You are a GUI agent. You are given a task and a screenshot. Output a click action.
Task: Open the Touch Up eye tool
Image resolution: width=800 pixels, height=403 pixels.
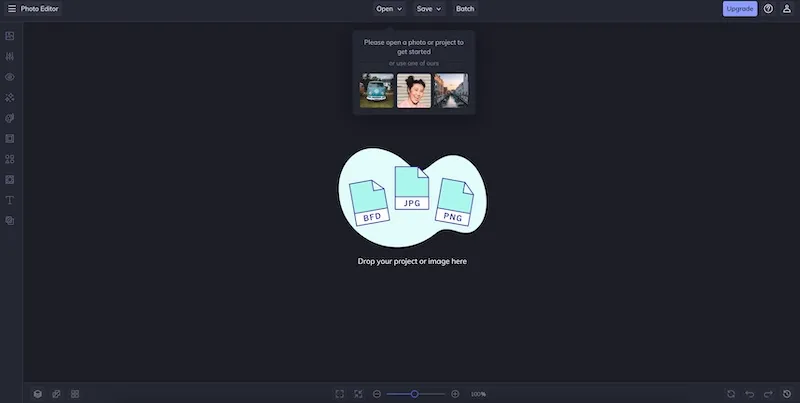point(10,77)
